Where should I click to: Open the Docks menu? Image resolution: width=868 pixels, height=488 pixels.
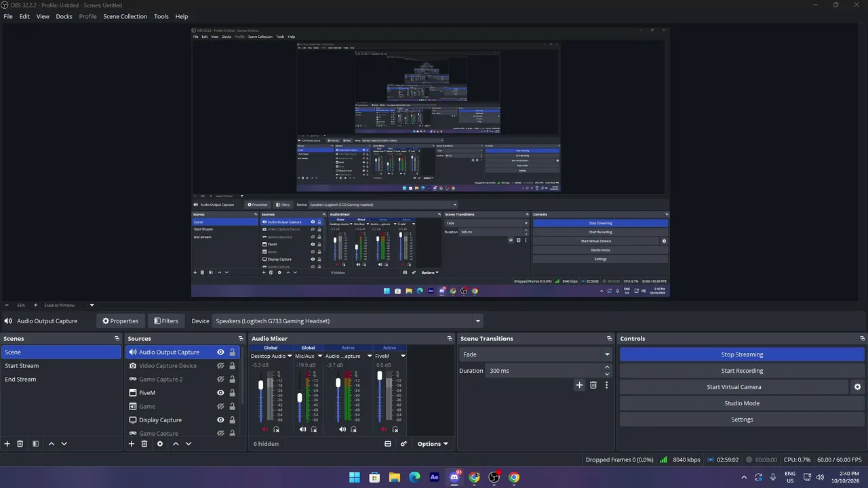pyautogui.click(x=64, y=16)
